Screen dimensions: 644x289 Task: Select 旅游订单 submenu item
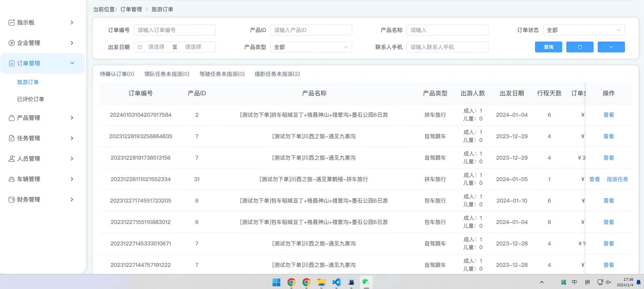click(28, 82)
